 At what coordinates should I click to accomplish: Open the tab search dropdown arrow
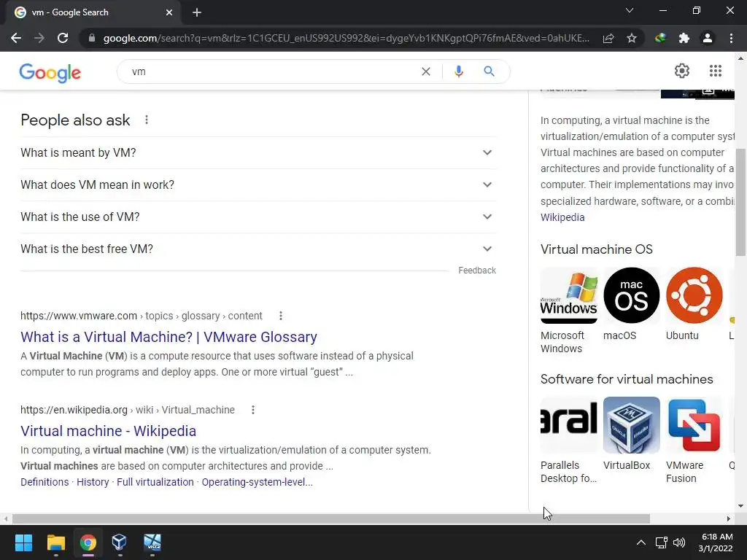[x=630, y=10]
